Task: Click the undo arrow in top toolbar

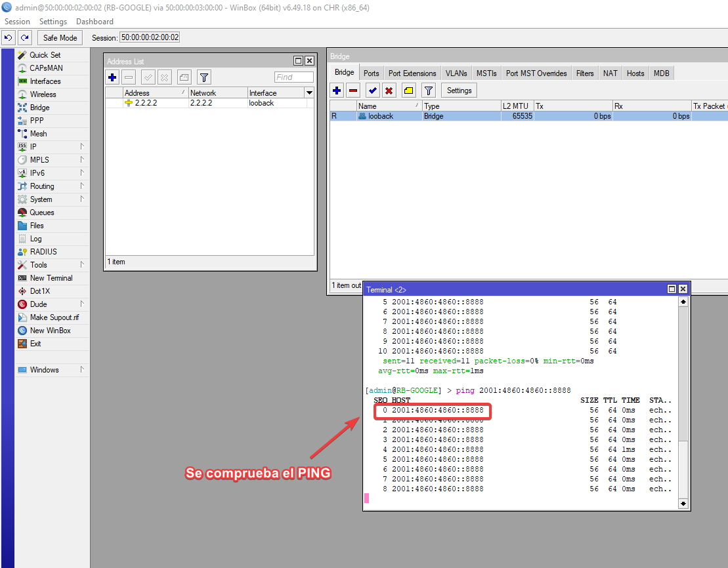Action: (9, 37)
